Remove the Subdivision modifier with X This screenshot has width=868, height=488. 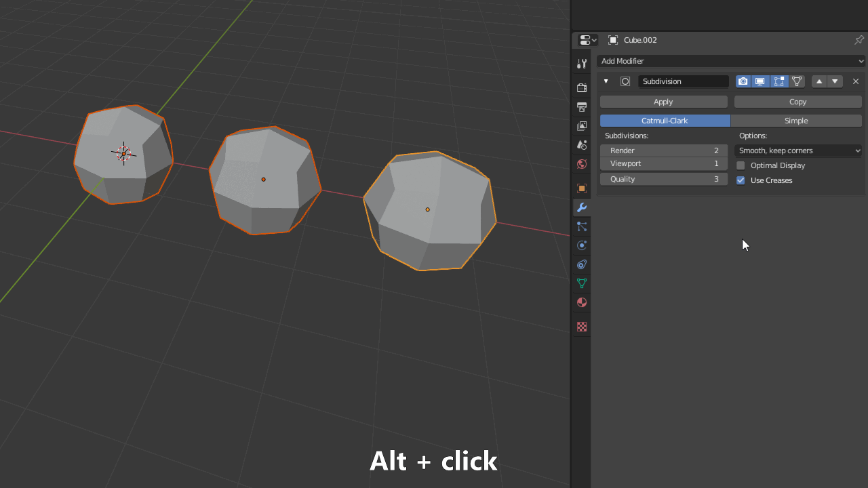pyautogui.click(x=856, y=81)
